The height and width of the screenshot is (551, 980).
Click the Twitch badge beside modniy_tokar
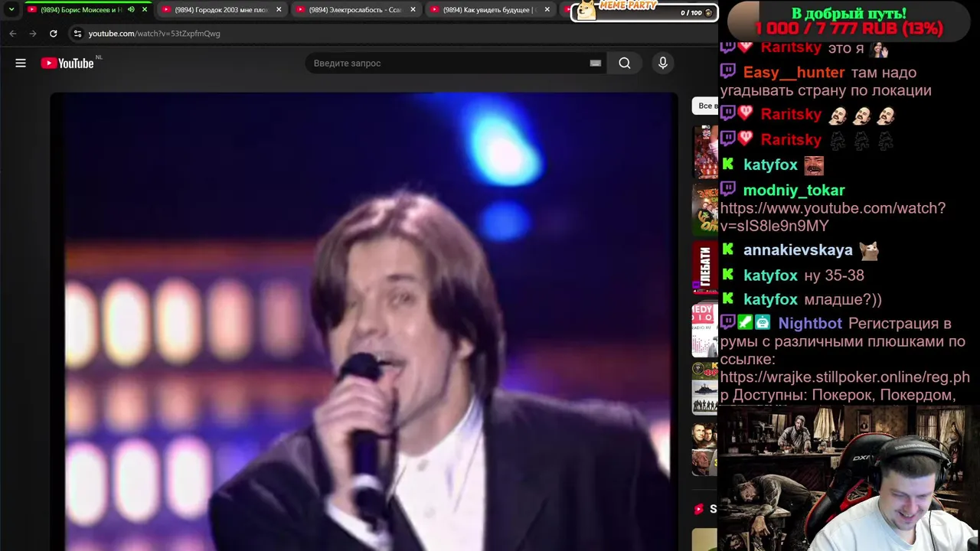[x=728, y=189]
